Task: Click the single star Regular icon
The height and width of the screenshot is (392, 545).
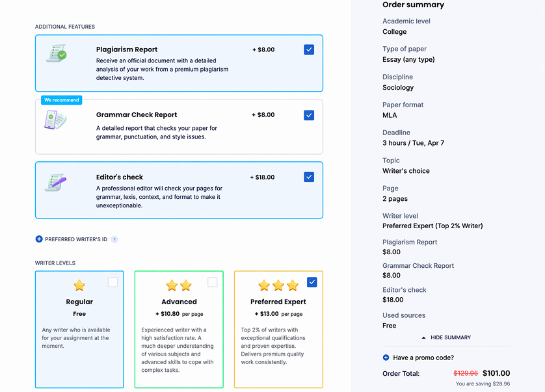Action: point(79,285)
